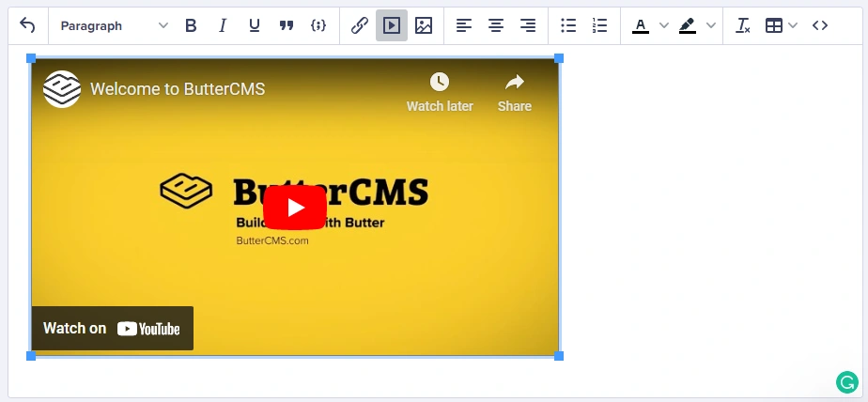Open the text color picker dropdown
The height and width of the screenshot is (402, 868).
[664, 25]
